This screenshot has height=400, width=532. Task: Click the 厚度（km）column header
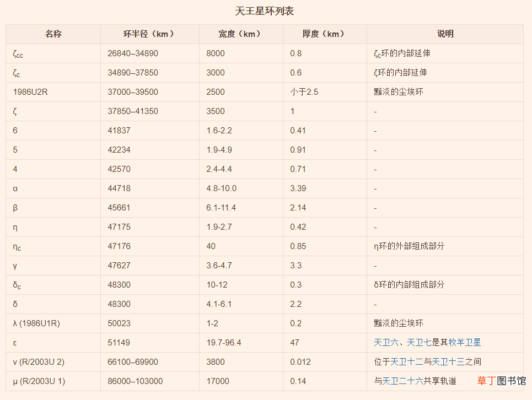coord(324,34)
